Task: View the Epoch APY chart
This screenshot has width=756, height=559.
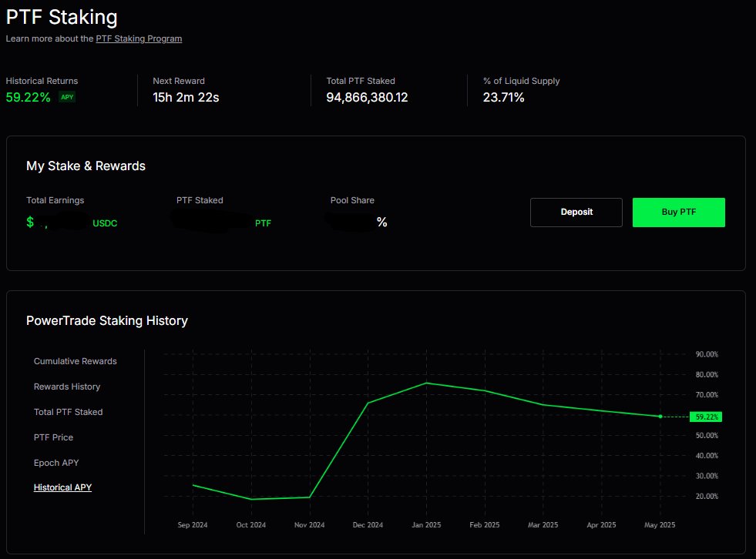Action: click(x=56, y=463)
